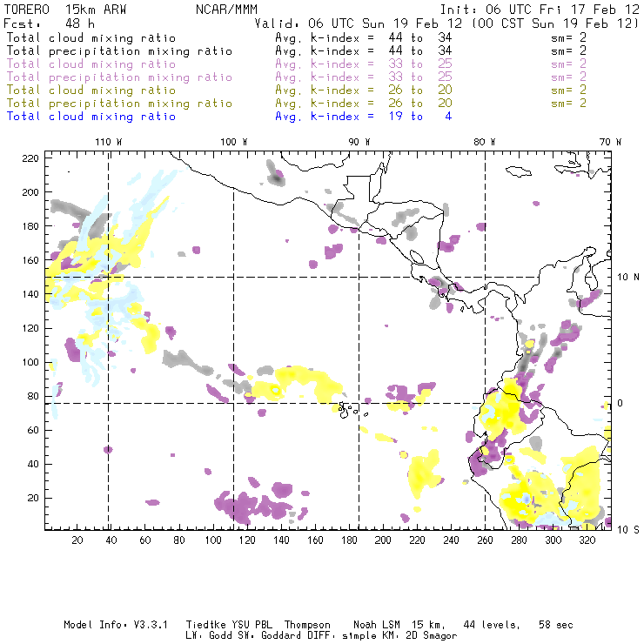Click the blue Total cloud mixing ratio legend entry
This screenshot has width=644, height=644.
click(x=91, y=116)
